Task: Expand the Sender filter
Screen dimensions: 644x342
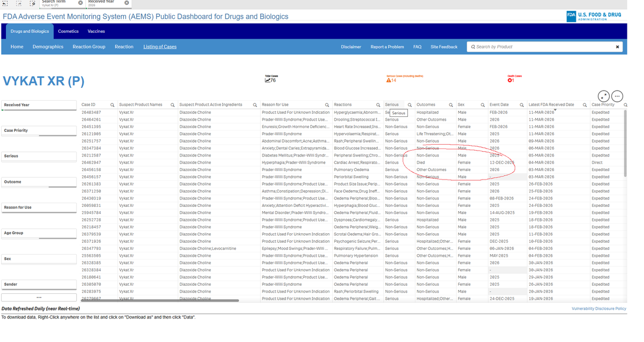Action: click(x=39, y=284)
